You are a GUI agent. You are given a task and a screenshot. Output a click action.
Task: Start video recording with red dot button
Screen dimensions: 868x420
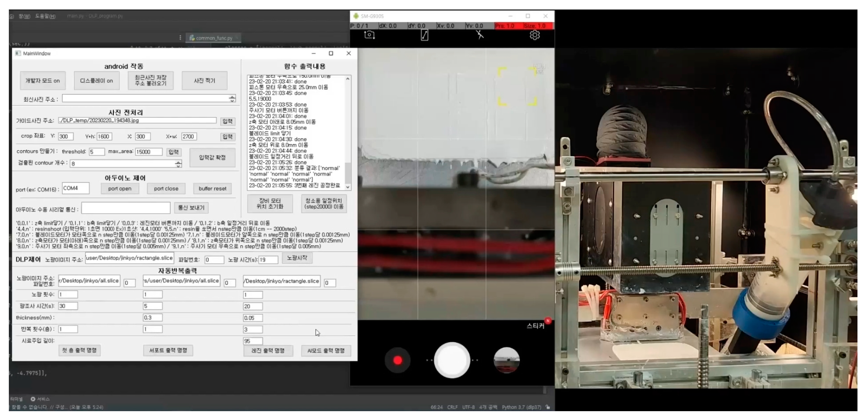coord(397,360)
